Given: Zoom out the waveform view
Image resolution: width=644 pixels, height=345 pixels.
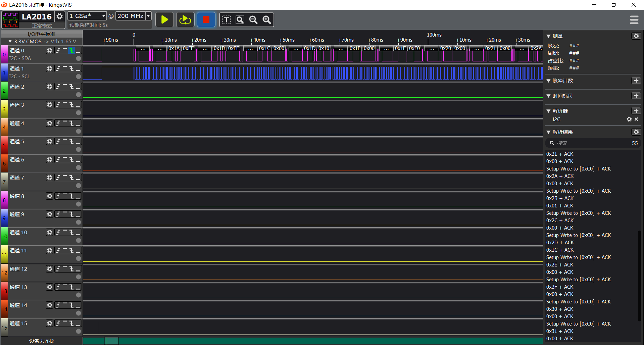Looking at the screenshot, I should 253,20.
